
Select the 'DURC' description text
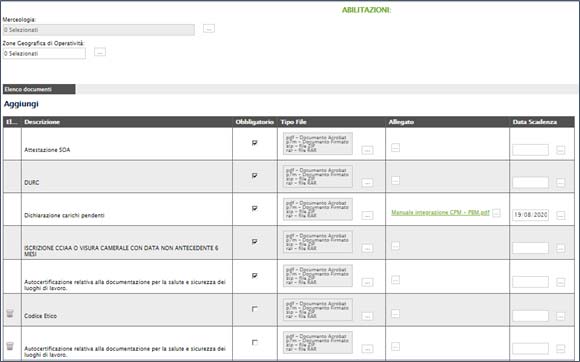click(x=31, y=183)
